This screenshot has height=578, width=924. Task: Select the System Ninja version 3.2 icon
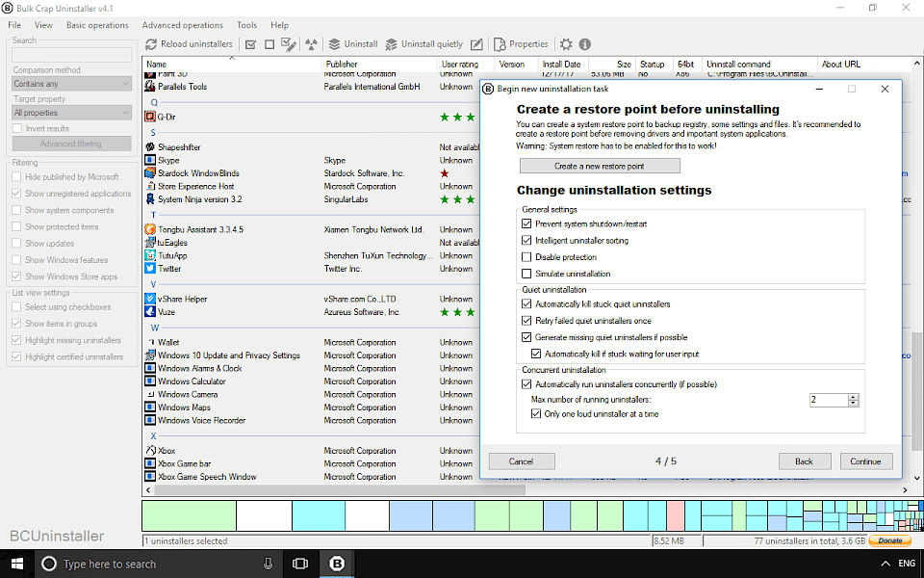[150, 198]
